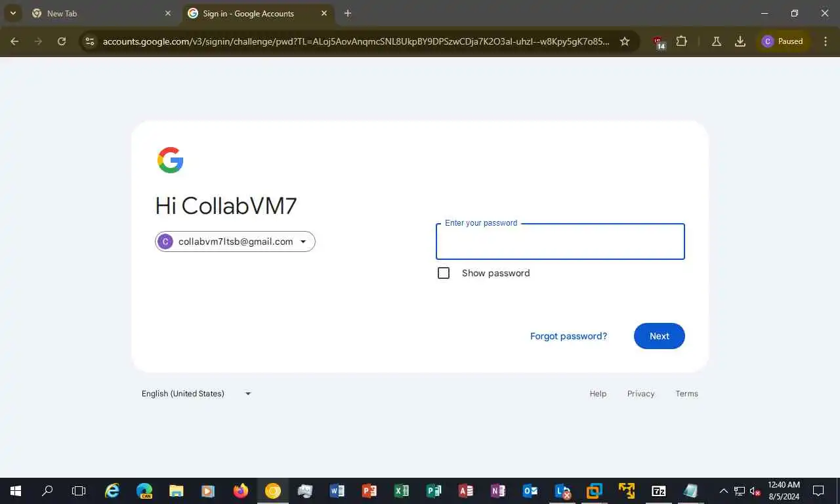Reload the Google sign-in page
The height and width of the screenshot is (504, 840).
[62, 41]
